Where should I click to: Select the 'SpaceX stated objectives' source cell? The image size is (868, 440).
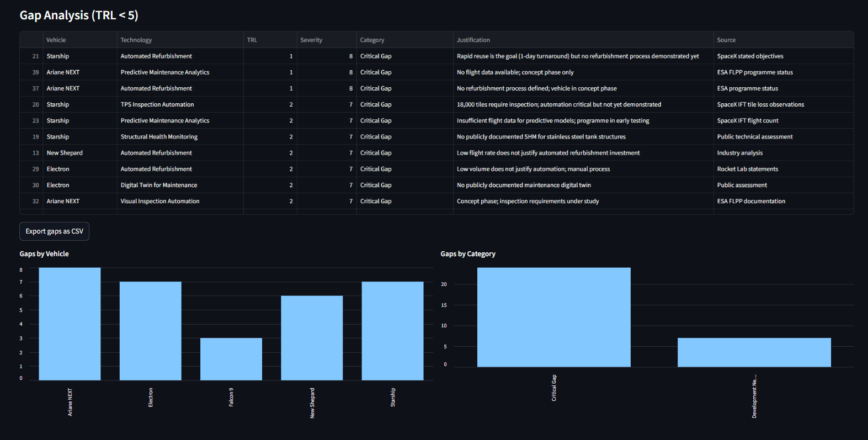point(784,56)
